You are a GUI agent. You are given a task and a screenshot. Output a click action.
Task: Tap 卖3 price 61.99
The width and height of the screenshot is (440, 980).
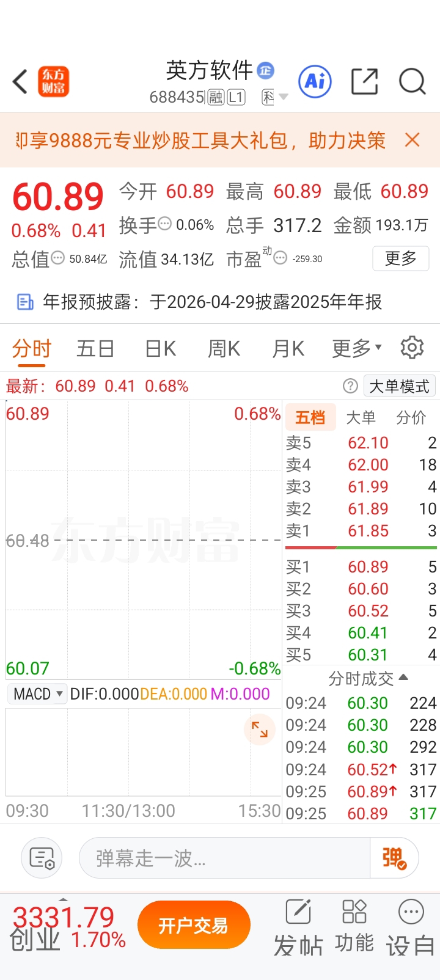pos(369,487)
